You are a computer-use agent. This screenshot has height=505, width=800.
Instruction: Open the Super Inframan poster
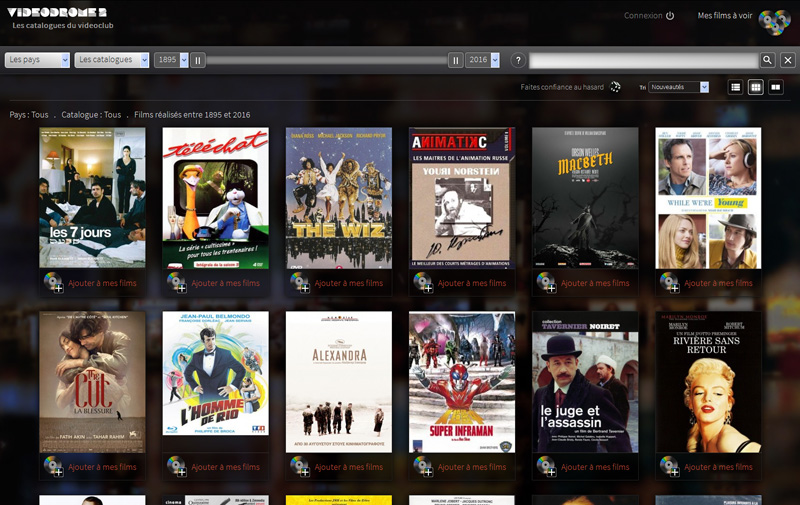pyautogui.click(x=462, y=382)
